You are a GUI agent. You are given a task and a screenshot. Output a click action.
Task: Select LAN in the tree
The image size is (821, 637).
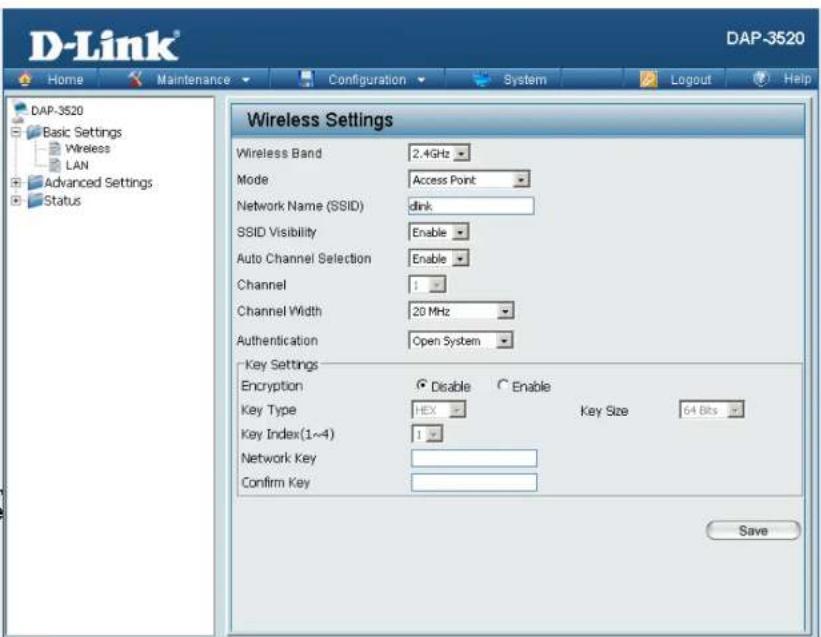(77, 165)
